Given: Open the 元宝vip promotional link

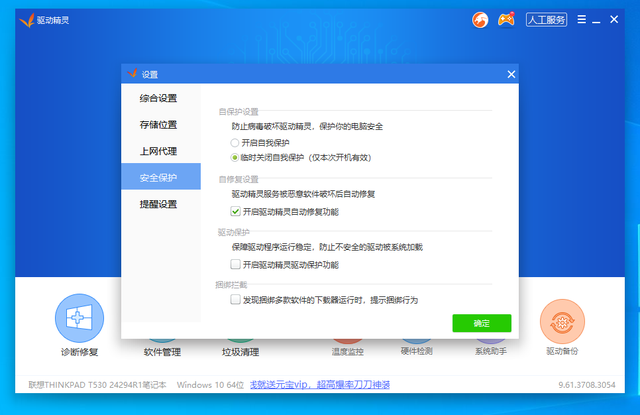Looking at the screenshot, I should [320, 385].
